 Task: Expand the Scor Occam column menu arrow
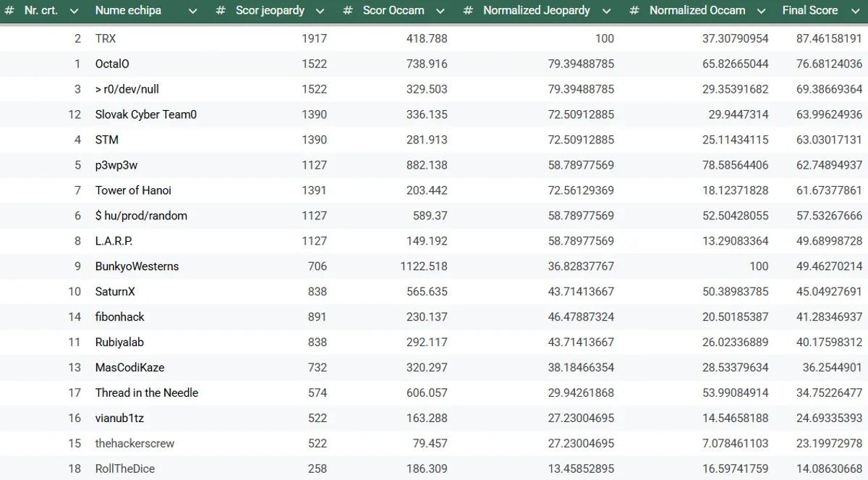pyautogui.click(x=441, y=11)
